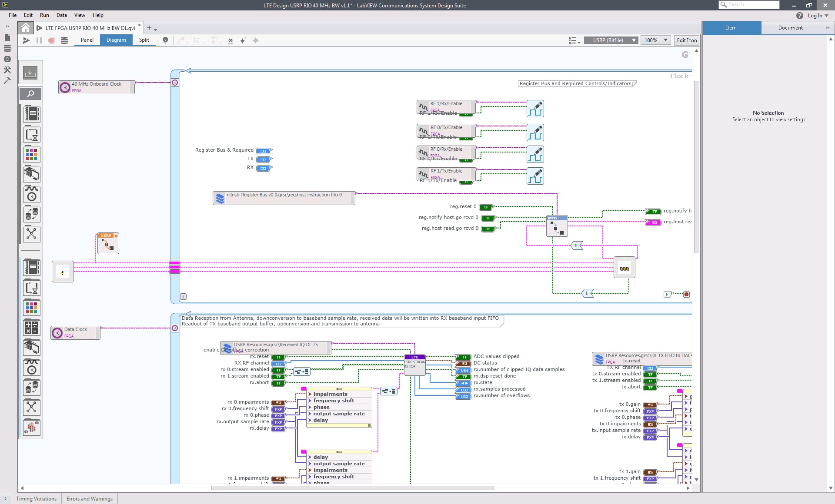Click the Edit Icon button

pos(687,40)
